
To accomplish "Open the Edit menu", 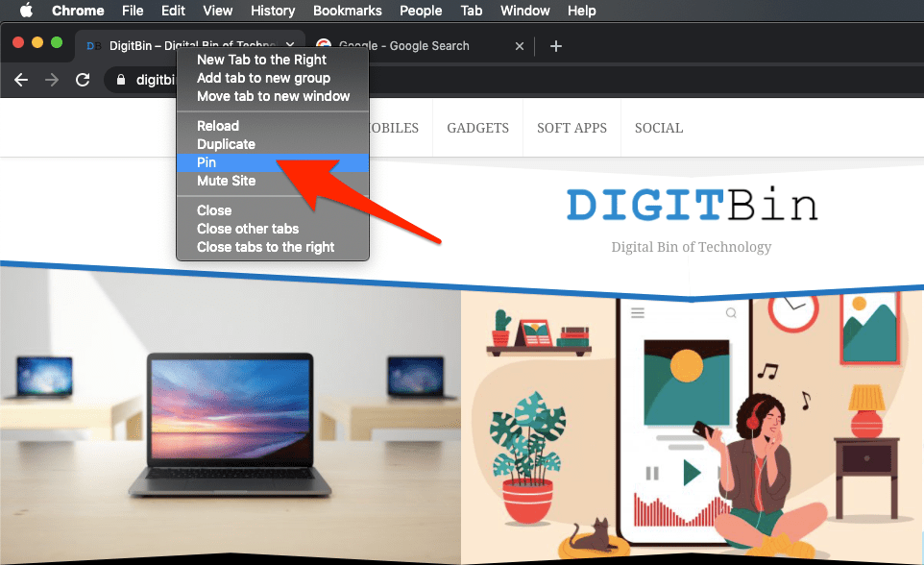I will tap(173, 11).
